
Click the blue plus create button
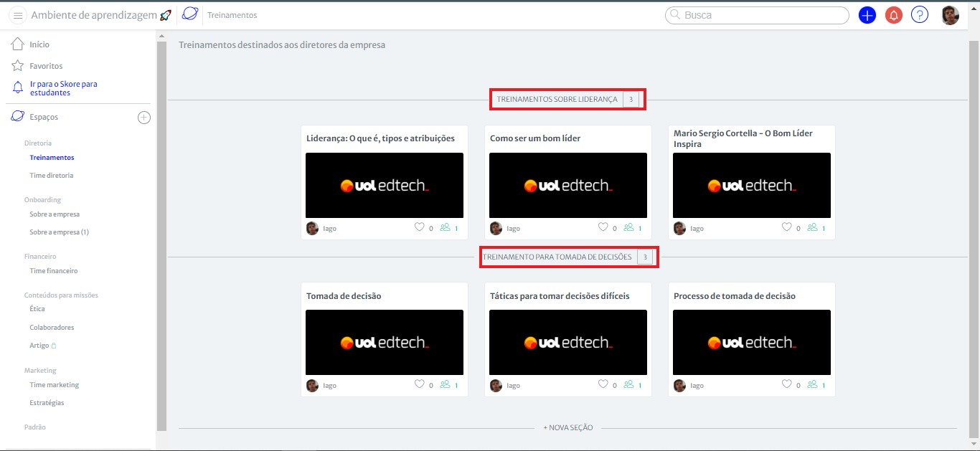(x=867, y=15)
